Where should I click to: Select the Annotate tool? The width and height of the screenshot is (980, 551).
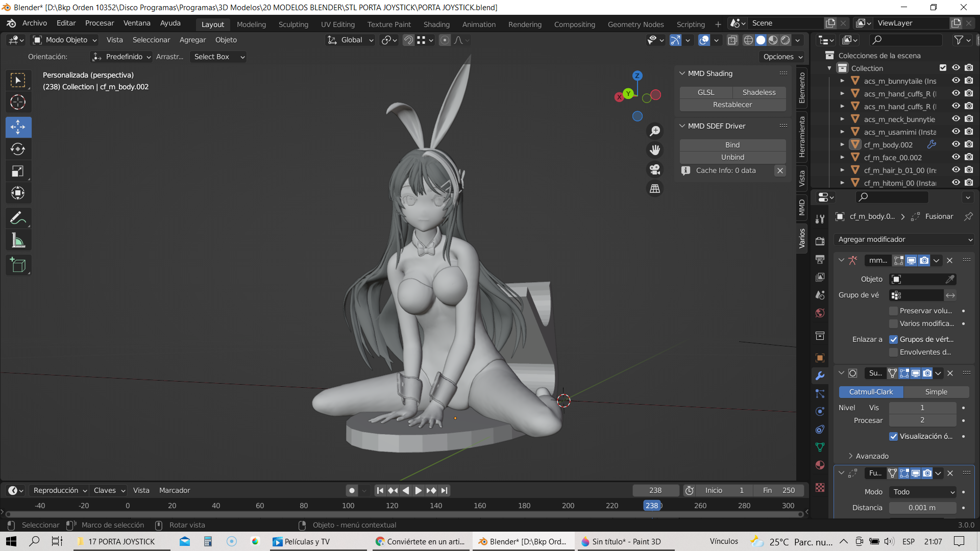(x=18, y=218)
